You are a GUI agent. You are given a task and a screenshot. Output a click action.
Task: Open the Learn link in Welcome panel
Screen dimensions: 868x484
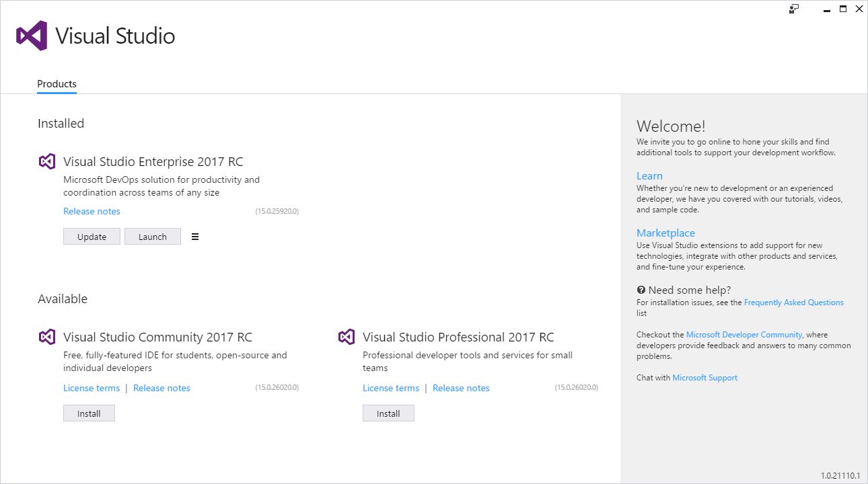(649, 176)
